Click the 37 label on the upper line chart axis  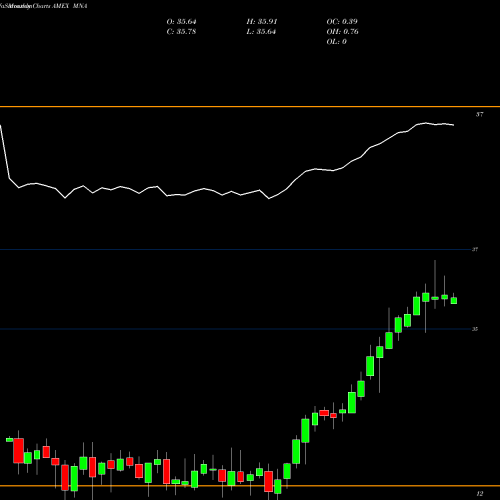click(479, 115)
